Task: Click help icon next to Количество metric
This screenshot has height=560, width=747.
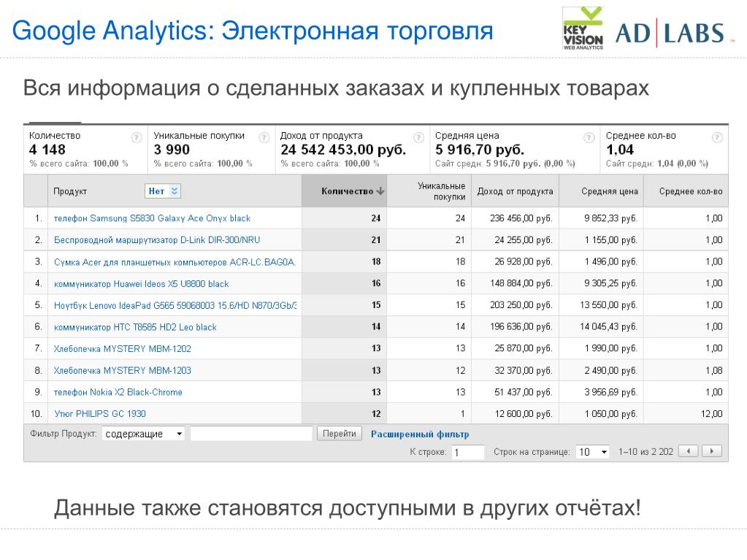Action: tap(137, 137)
